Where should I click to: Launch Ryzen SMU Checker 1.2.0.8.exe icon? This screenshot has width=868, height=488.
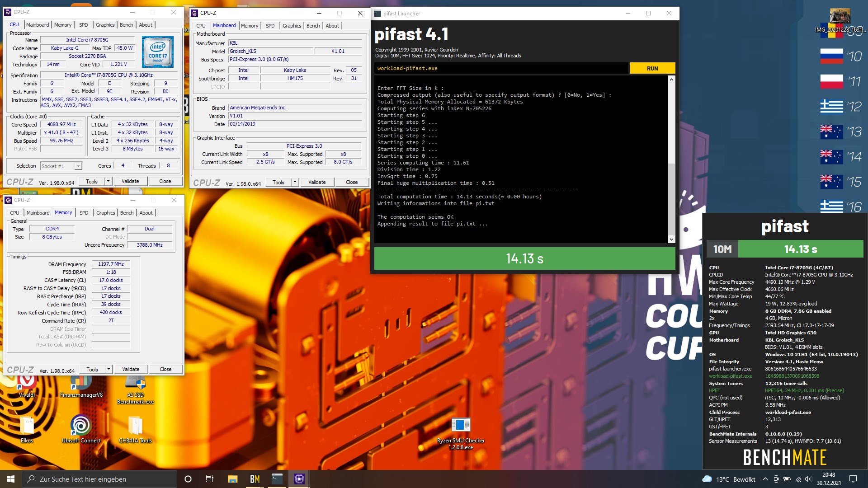pyautogui.click(x=461, y=433)
